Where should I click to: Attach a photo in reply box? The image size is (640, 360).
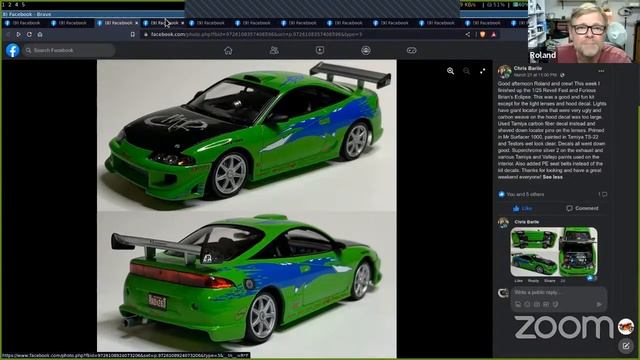518,304
